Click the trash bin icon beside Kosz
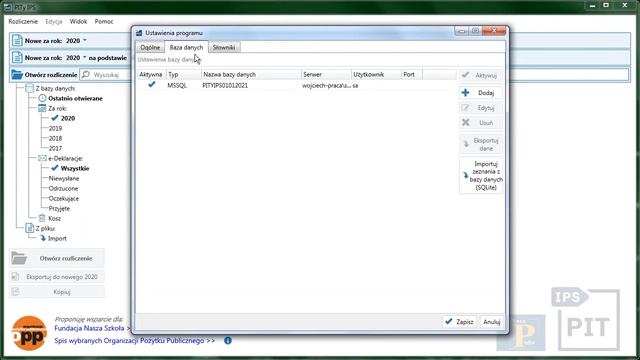 pyautogui.click(x=42, y=218)
